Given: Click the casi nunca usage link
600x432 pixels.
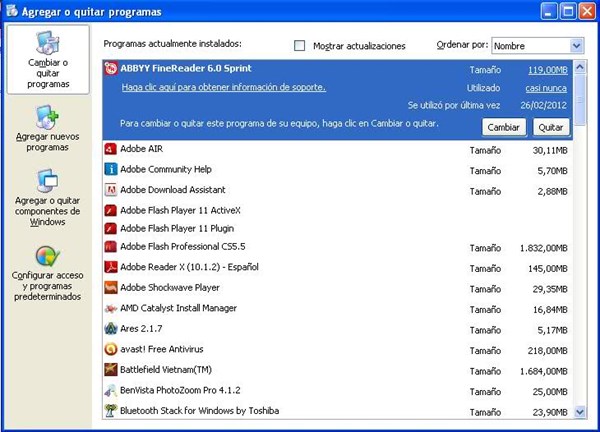Looking at the screenshot, I should point(546,88).
